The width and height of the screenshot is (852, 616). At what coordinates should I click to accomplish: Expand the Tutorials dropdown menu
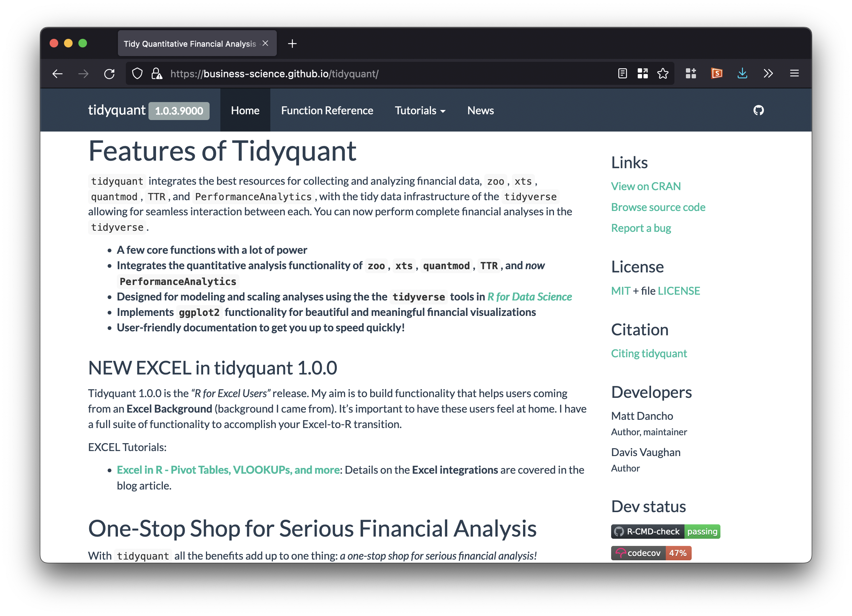[420, 110]
